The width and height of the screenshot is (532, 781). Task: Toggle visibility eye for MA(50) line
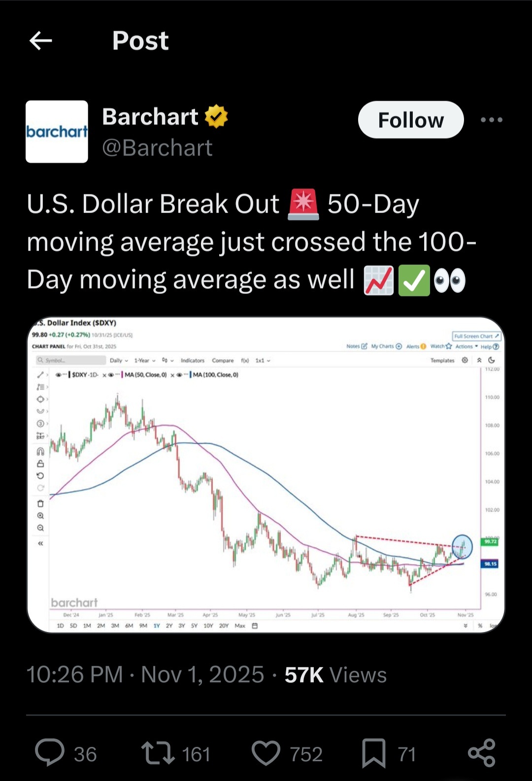111,375
